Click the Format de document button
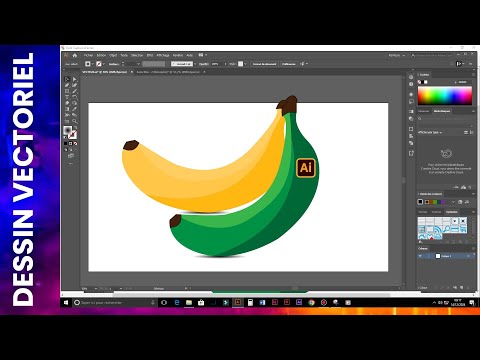Screen dimensions: 480x360 (x=264, y=64)
